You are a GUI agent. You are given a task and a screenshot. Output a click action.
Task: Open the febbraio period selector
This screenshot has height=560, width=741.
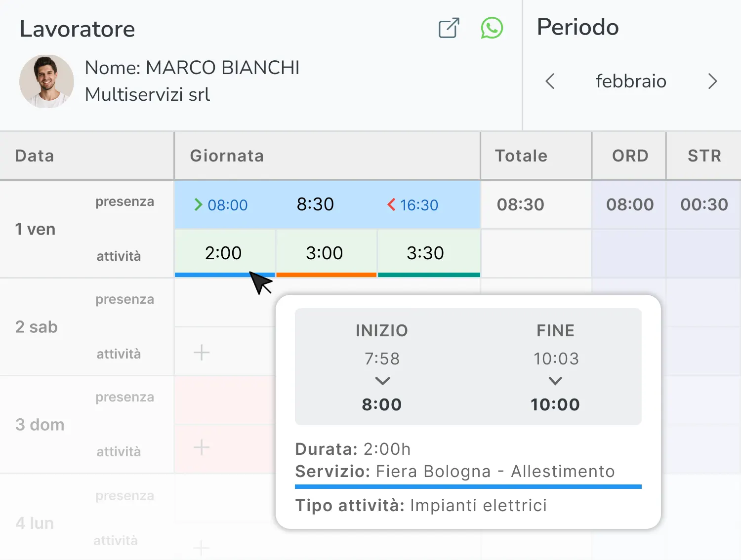tap(631, 81)
